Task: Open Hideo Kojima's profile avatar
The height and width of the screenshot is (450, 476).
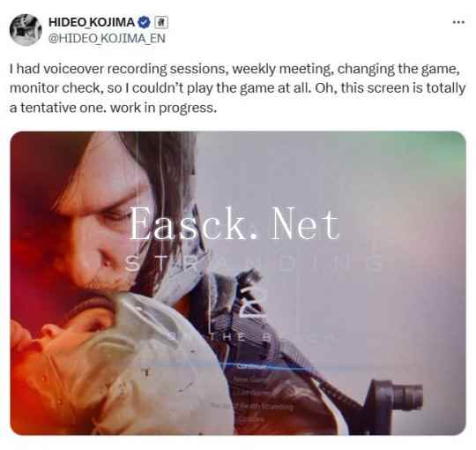Action: pyautogui.click(x=26, y=30)
